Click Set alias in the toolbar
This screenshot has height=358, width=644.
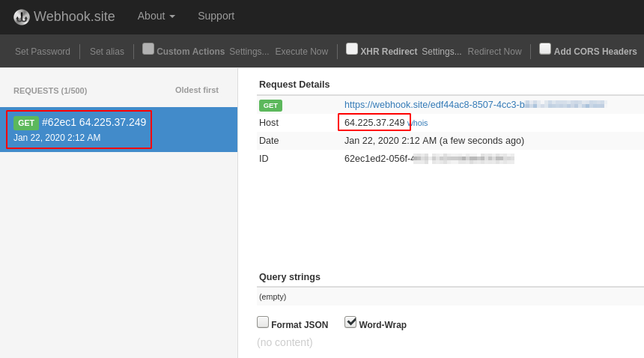107,52
